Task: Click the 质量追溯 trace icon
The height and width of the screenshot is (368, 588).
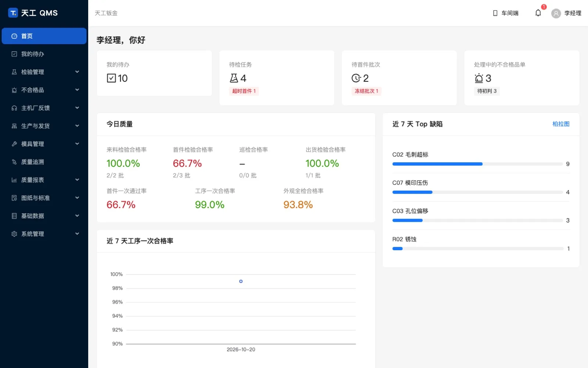Action: tap(14, 162)
